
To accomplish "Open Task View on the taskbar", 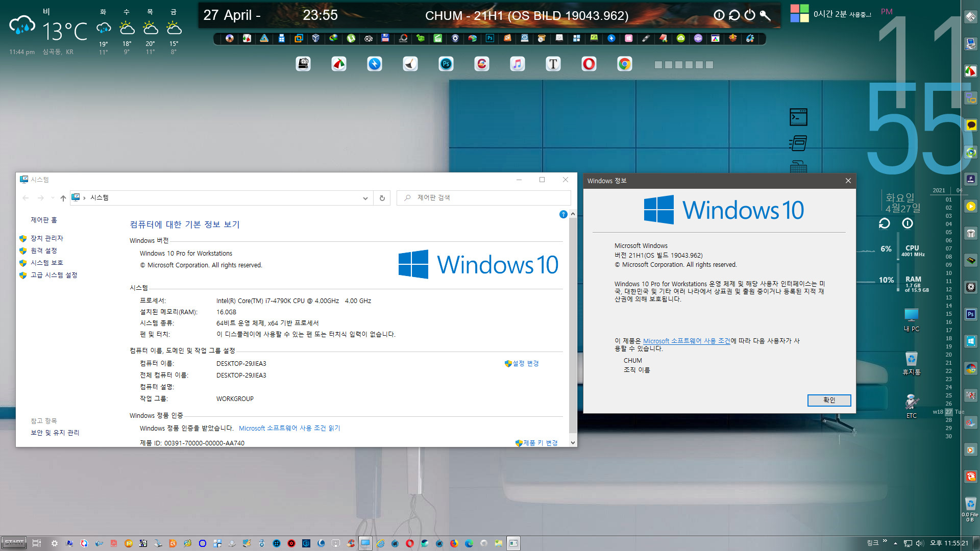I will pyautogui.click(x=37, y=543).
